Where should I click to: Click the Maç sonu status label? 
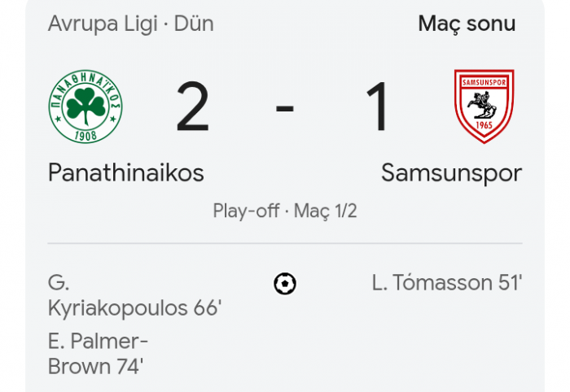[x=467, y=24]
